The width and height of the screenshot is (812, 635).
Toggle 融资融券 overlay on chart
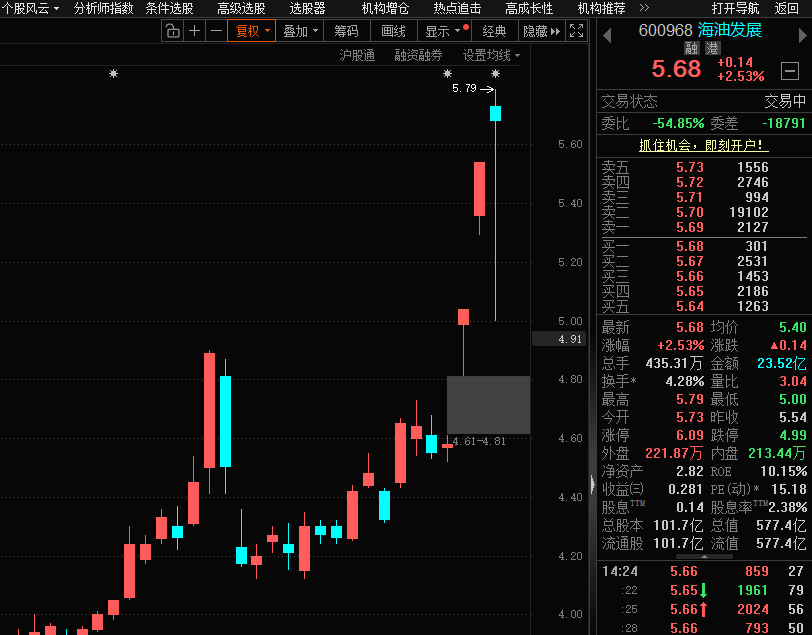418,55
